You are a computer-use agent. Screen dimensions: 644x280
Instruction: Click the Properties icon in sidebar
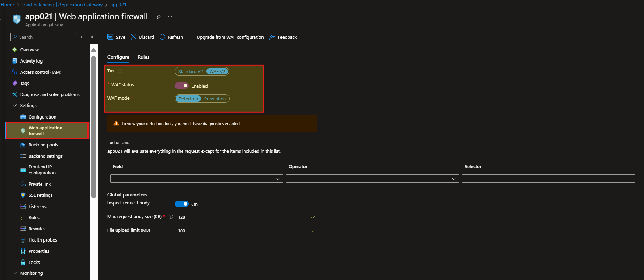[x=23, y=251]
